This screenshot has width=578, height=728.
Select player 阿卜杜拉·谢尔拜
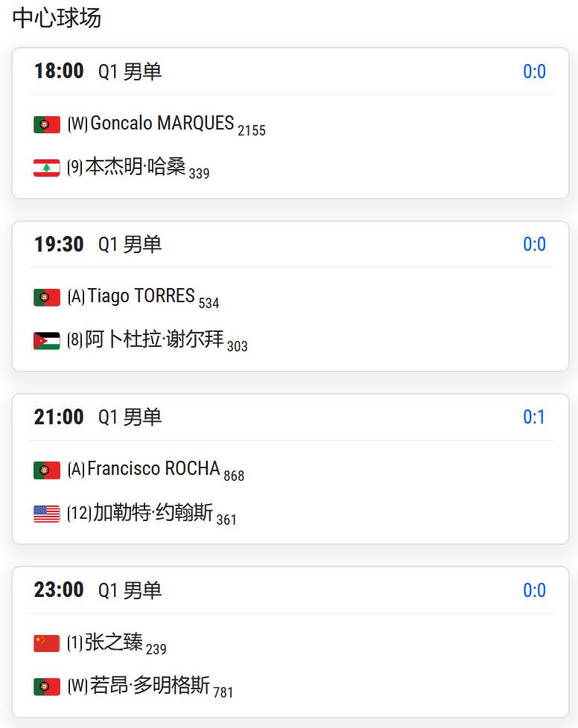[x=154, y=339]
